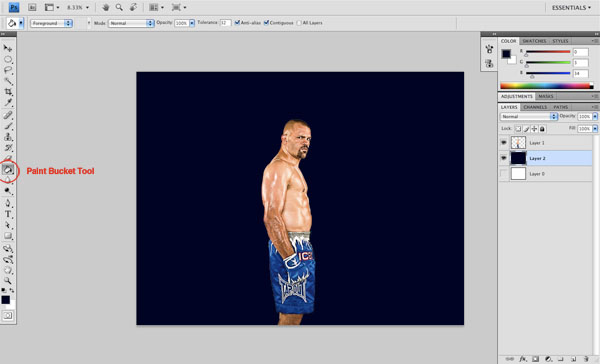Viewport: 600px width, 364px height.
Task: Select the Pen tool
Action: coord(8,203)
